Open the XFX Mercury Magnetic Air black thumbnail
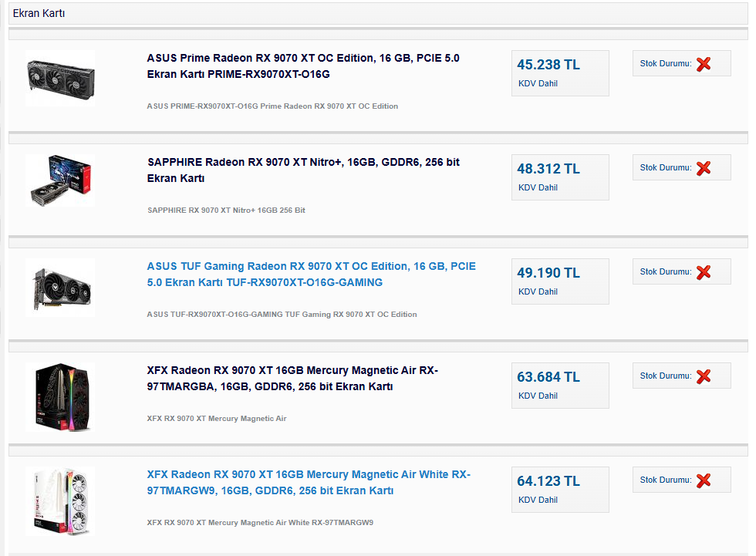756x556 pixels. pyautogui.click(x=60, y=396)
